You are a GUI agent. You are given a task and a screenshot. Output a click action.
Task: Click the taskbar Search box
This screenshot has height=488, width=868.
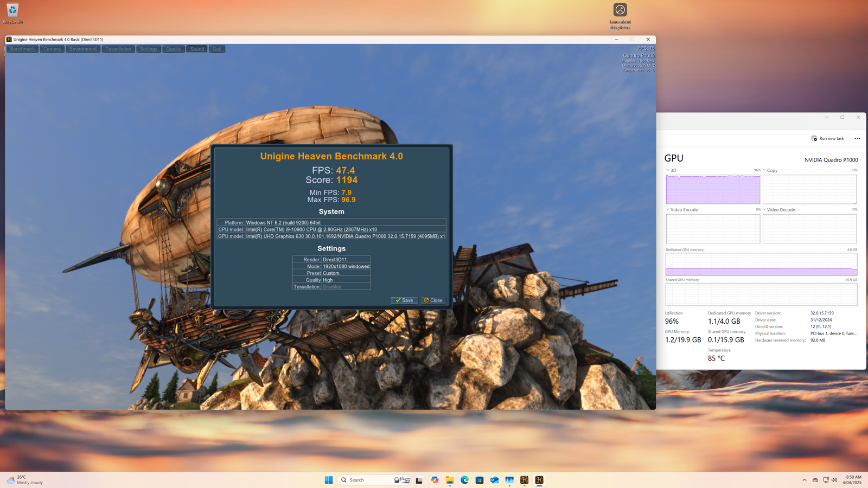[374, 480]
